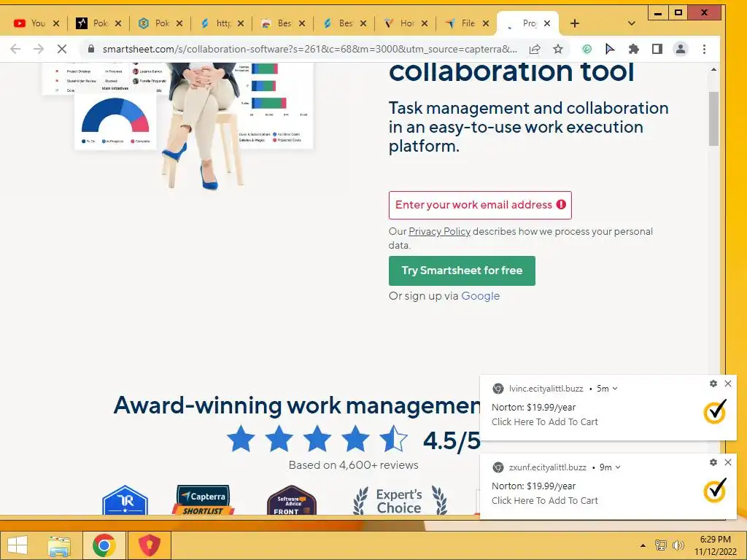The width and height of the screenshot is (747, 560).
Task: Go back to the previous page
Action: (15, 49)
